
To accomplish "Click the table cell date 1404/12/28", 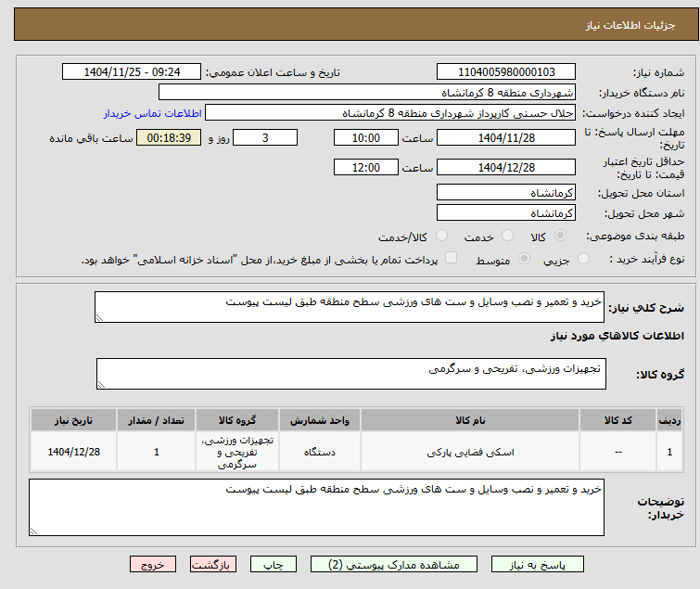I will pyautogui.click(x=73, y=452).
